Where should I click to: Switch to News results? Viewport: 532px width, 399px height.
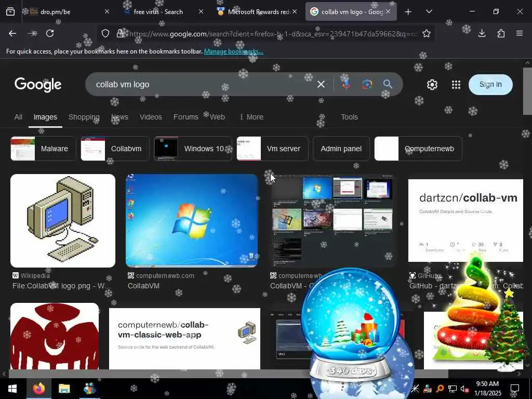[x=120, y=117]
